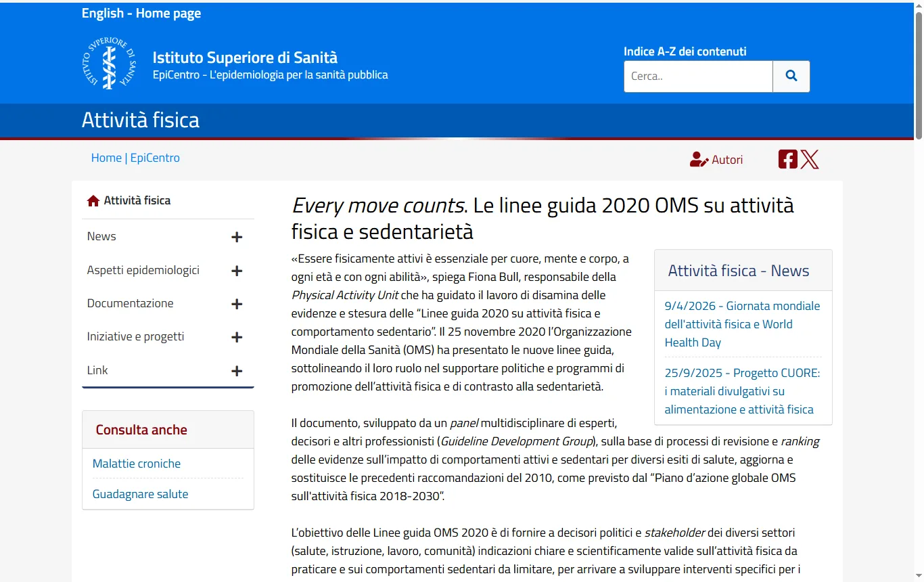Expand Iniziative e progetti plus icon
Viewport: 924px width, 582px height.
237,337
